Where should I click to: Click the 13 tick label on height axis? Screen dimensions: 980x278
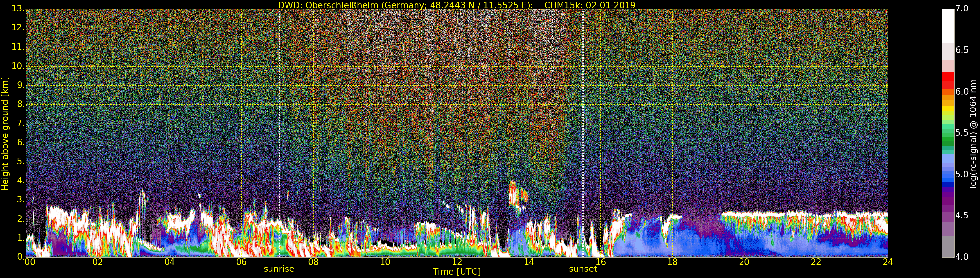point(18,9)
